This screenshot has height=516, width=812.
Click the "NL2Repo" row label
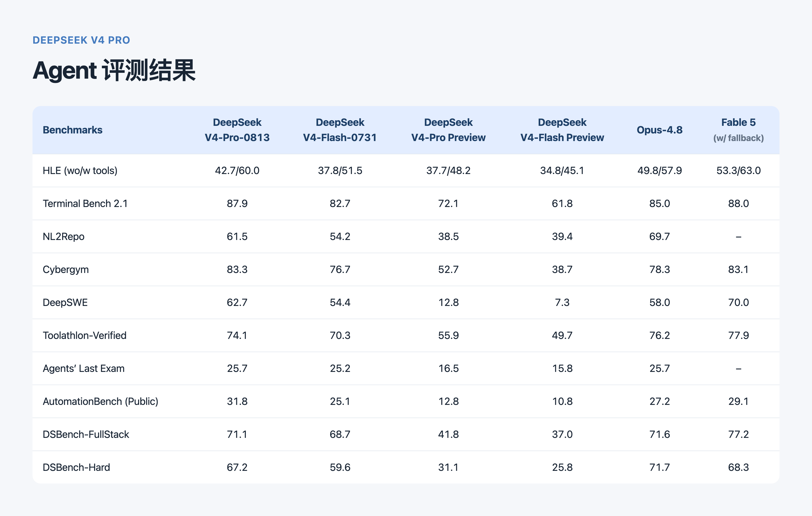click(x=63, y=237)
